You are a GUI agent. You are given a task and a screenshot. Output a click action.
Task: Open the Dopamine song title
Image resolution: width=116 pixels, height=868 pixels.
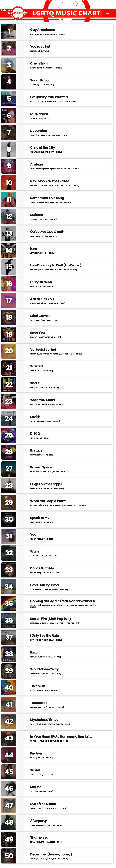tap(38, 131)
